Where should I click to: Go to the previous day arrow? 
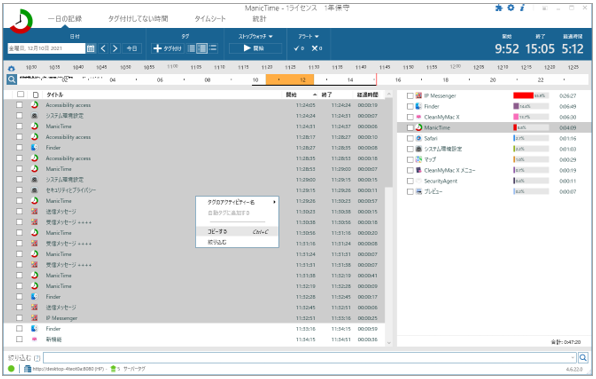click(x=103, y=48)
